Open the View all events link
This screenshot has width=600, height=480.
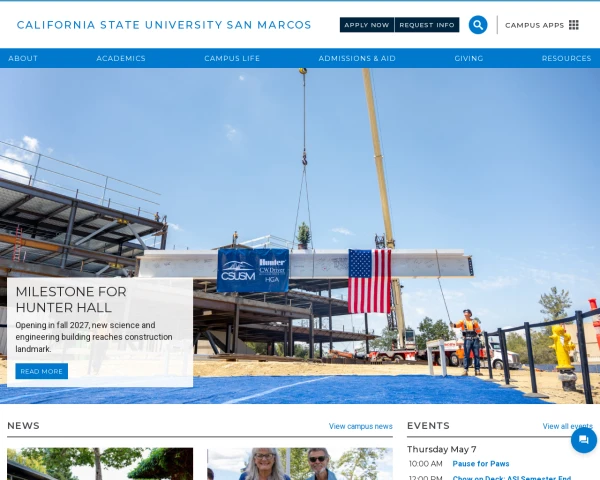[x=567, y=426]
